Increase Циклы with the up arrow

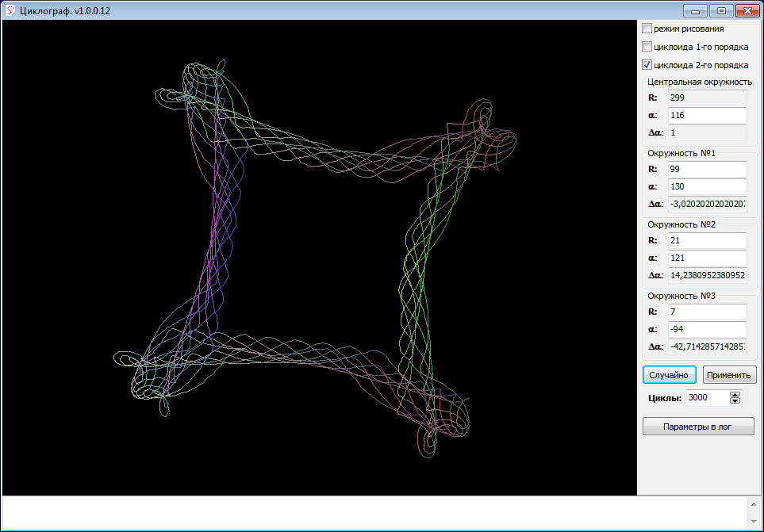pyautogui.click(x=735, y=394)
